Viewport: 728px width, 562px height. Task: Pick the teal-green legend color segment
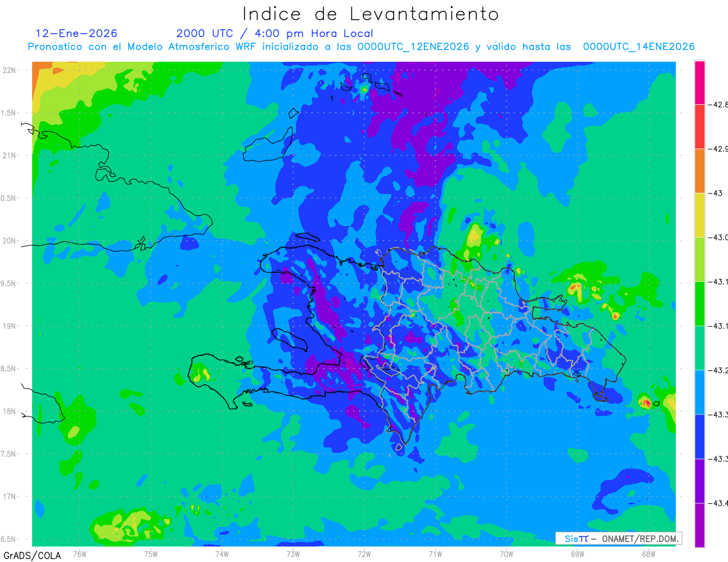click(699, 348)
